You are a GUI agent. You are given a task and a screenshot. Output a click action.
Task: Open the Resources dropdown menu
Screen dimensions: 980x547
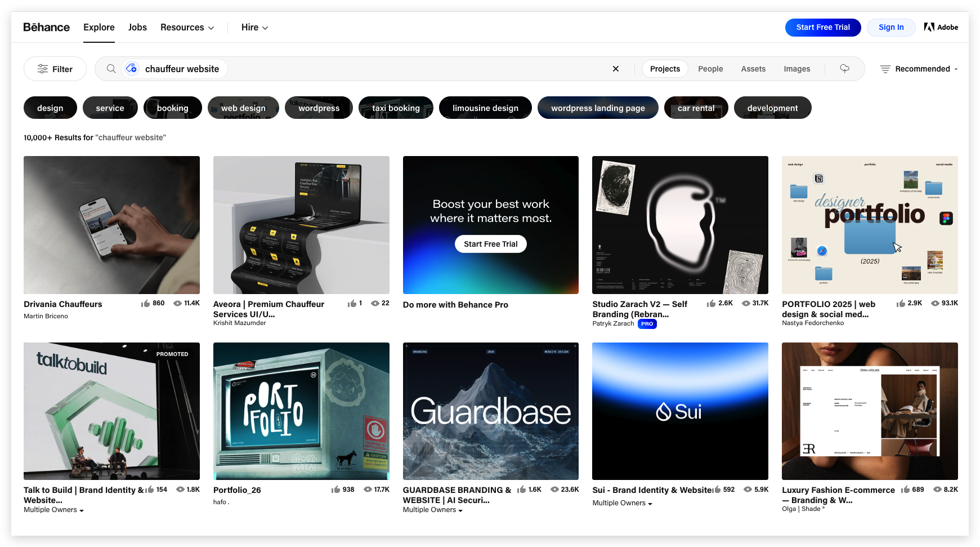pos(187,27)
